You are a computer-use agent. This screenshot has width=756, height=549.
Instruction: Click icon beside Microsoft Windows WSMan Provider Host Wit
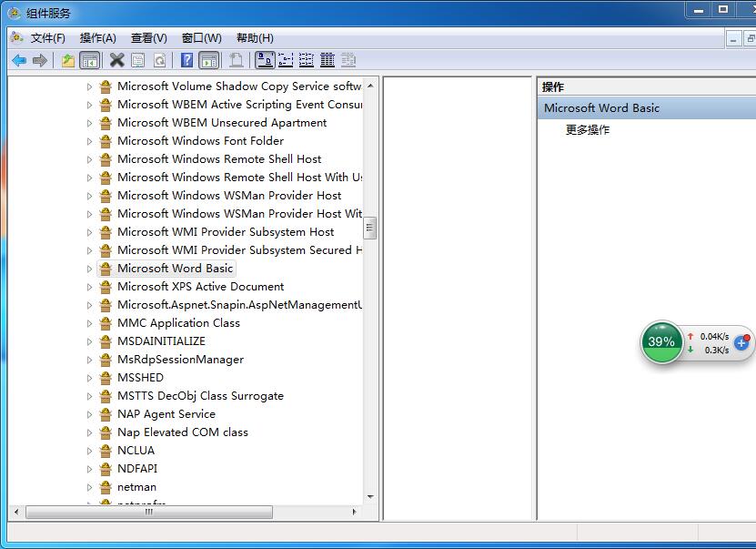(x=106, y=214)
